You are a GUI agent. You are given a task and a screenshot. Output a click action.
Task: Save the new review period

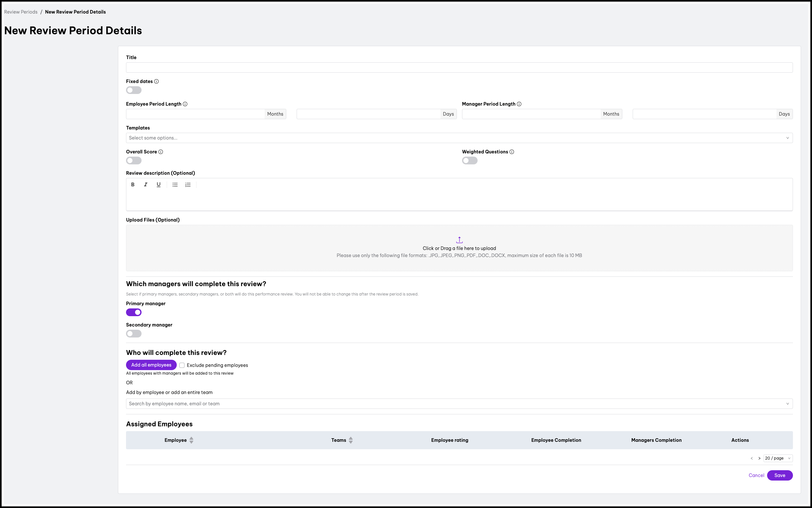780,475
